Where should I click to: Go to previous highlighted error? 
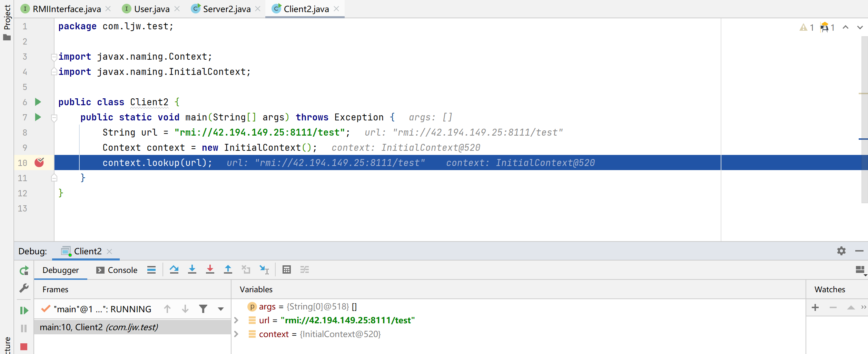coord(846,27)
